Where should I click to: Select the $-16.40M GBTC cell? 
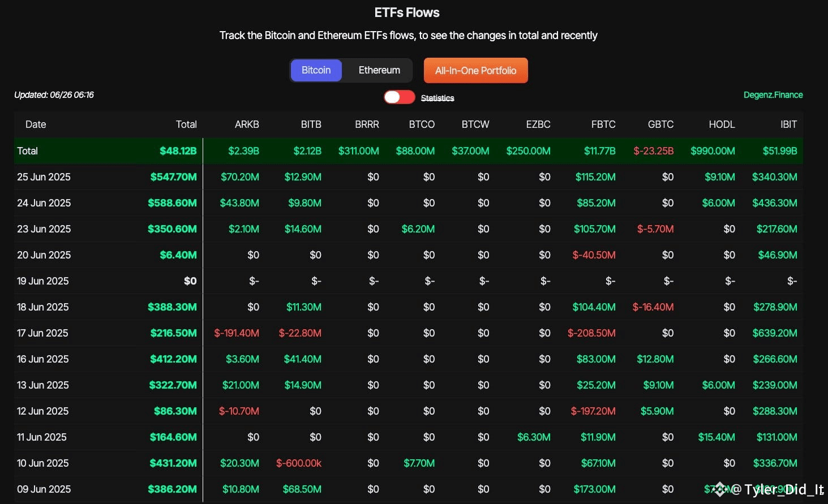click(x=653, y=307)
